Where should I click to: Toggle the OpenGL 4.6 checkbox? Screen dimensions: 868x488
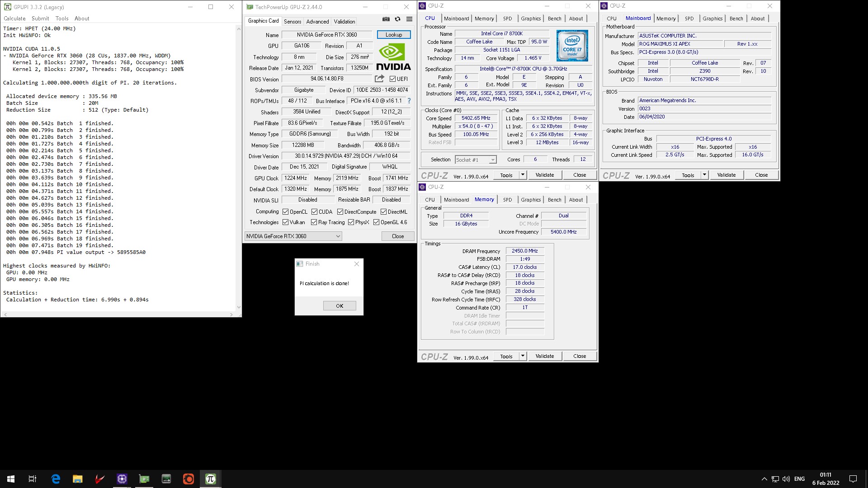click(376, 222)
